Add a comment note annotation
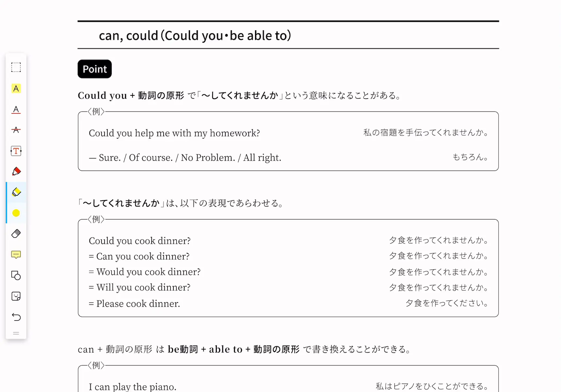 point(16,254)
